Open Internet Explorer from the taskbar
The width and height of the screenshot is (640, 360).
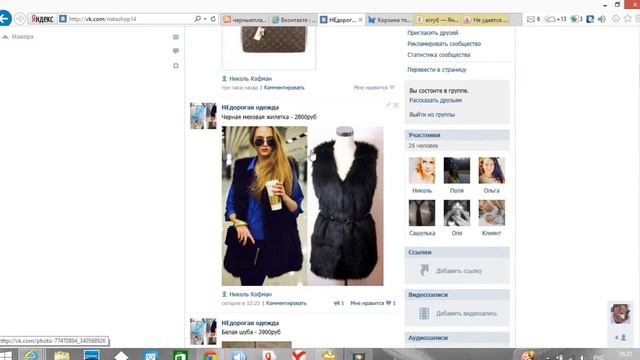tap(31, 356)
